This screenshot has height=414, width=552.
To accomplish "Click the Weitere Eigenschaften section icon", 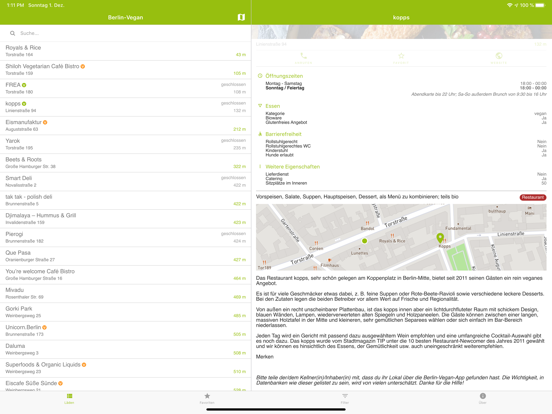I will point(260,167).
